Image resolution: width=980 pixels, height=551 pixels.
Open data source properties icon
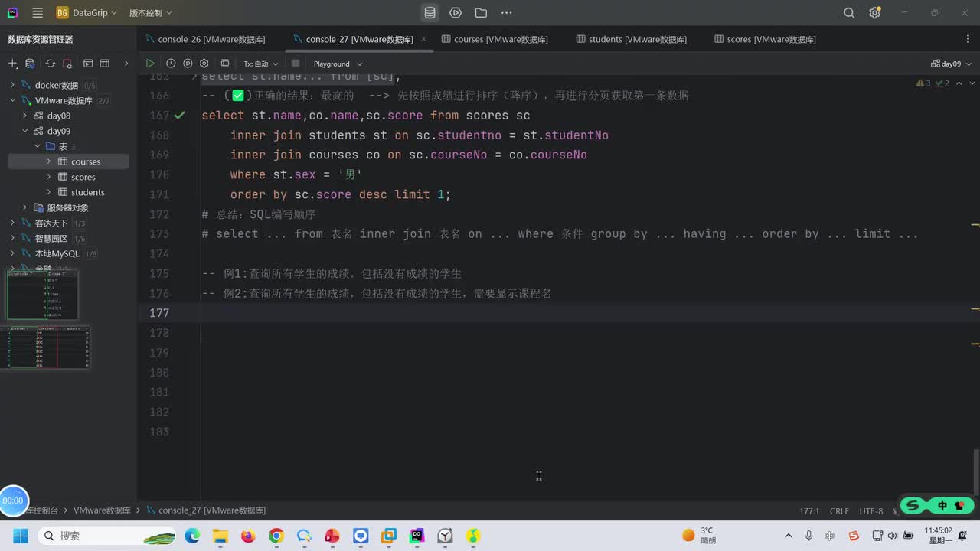tap(30, 64)
